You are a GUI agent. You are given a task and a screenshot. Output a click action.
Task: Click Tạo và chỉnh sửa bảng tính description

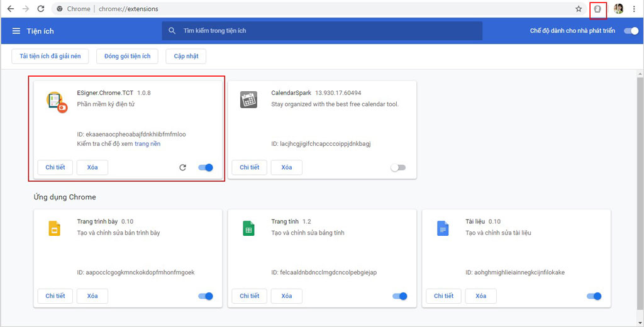(308, 233)
